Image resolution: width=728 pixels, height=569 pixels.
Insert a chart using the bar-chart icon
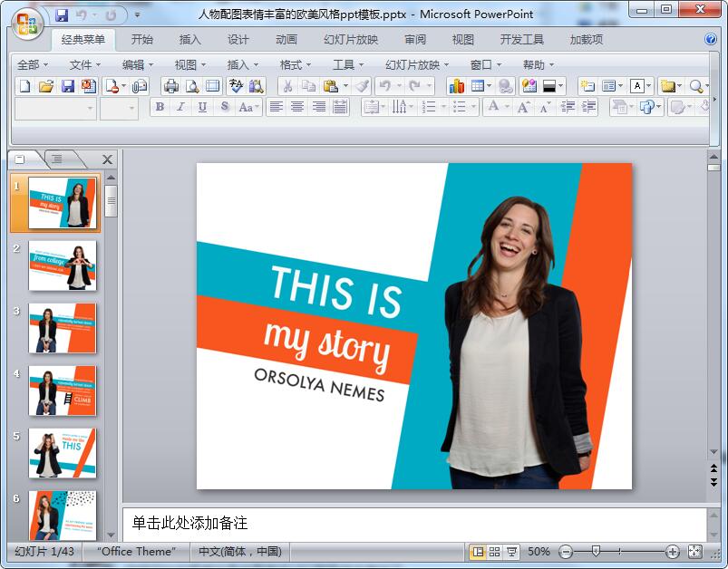pyautogui.click(x=456, y=86)
